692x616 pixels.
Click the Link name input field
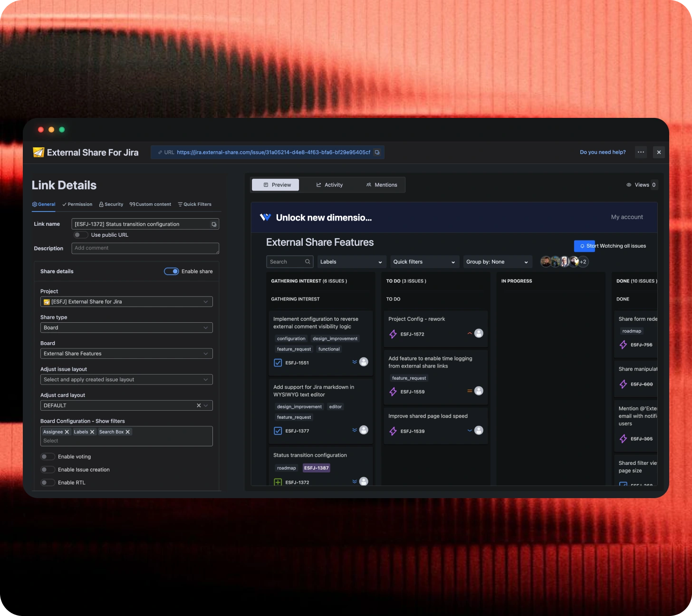point(145,224)
